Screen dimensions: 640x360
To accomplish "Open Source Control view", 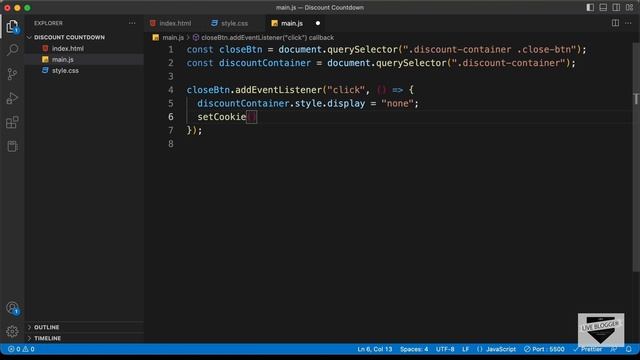I will (12, 74).
